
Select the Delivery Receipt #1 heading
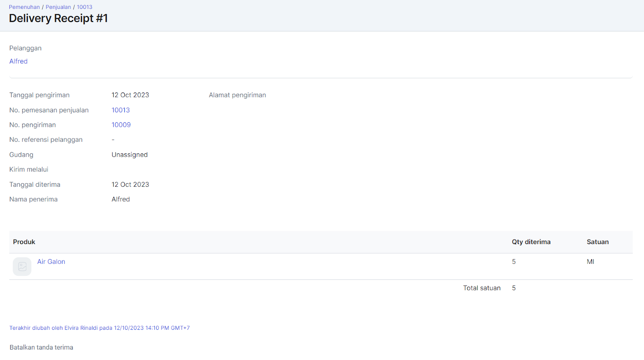pyautogui.click(x=58, y=19)
